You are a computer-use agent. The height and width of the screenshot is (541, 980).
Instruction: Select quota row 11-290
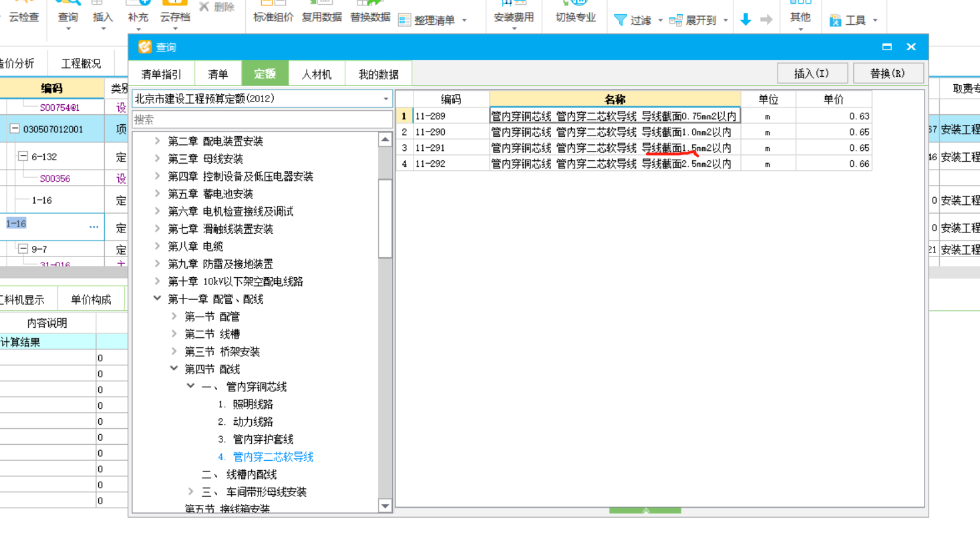click(x=634, y=132)
